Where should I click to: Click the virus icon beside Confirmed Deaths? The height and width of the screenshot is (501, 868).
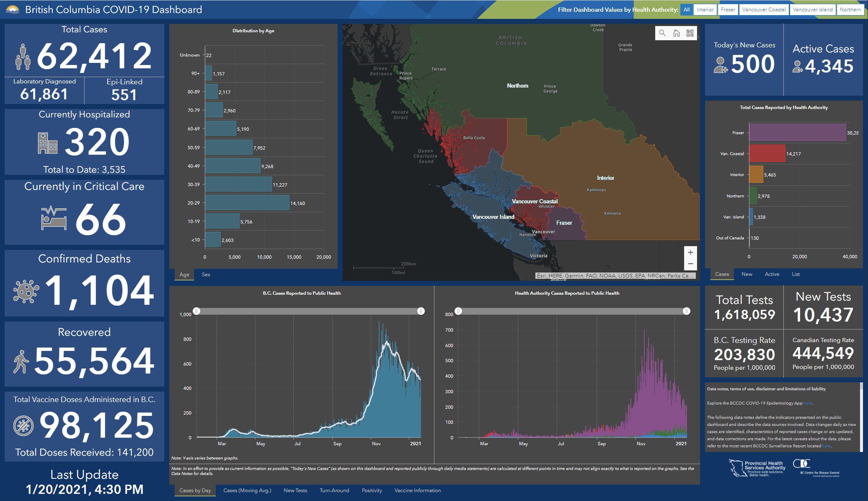[26, 291]
